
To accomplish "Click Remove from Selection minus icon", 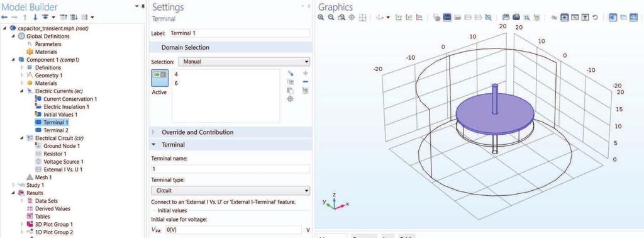I will click(x=305, y=81).
